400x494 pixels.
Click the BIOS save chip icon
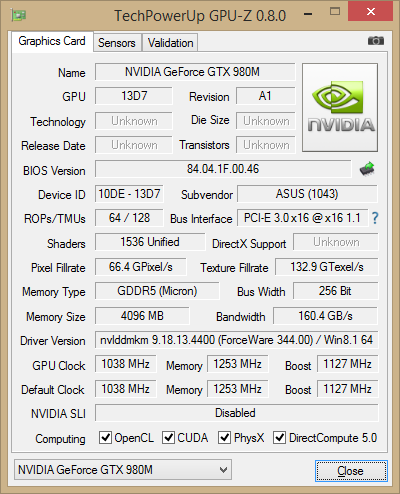(367, 169)
